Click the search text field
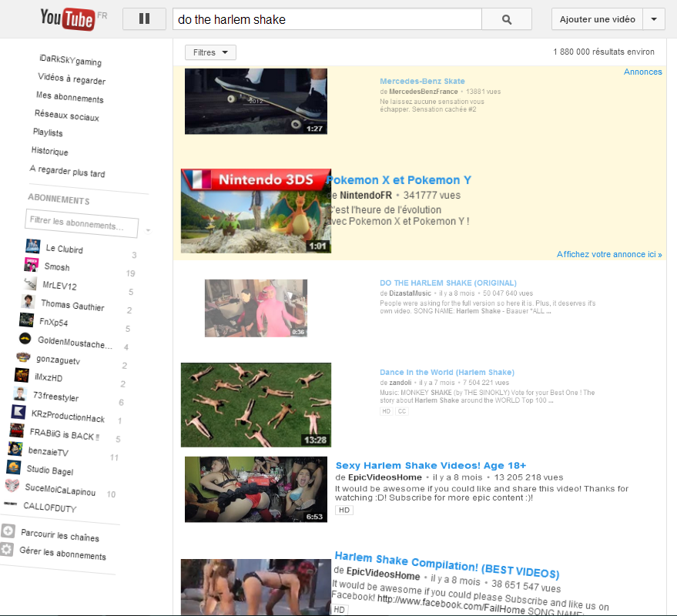This screenshot has width=677, height=616. pyautogui.click(x=327, y=19)
